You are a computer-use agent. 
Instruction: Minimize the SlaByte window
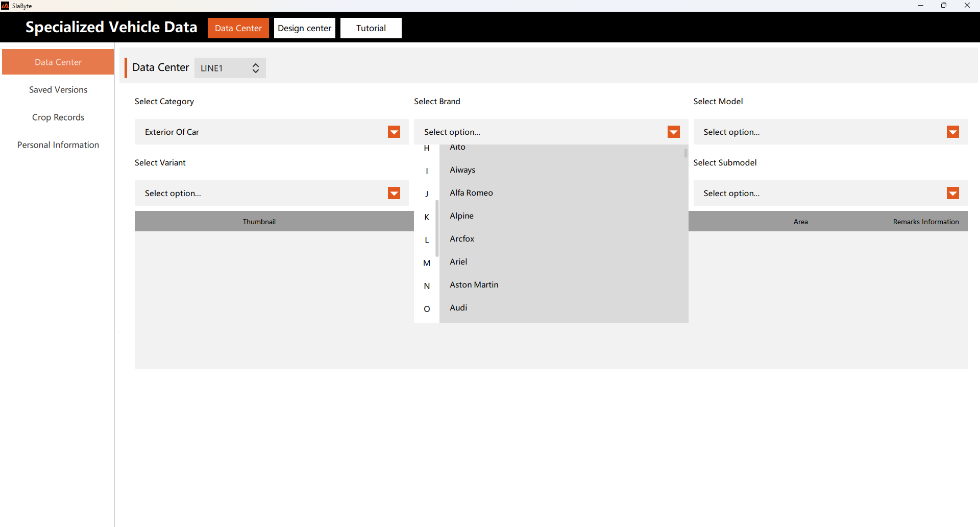pyautogui.click(x=921, y=6)
